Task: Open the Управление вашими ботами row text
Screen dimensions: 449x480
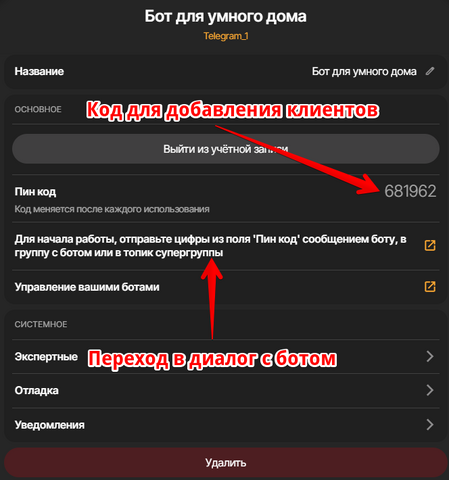Action: pos(87,287)
